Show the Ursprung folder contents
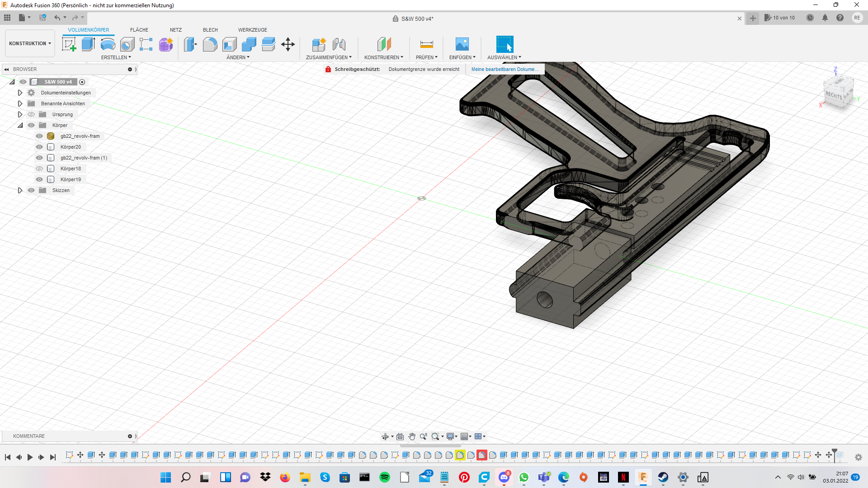 pyautogui.click(x=20, y=114)
